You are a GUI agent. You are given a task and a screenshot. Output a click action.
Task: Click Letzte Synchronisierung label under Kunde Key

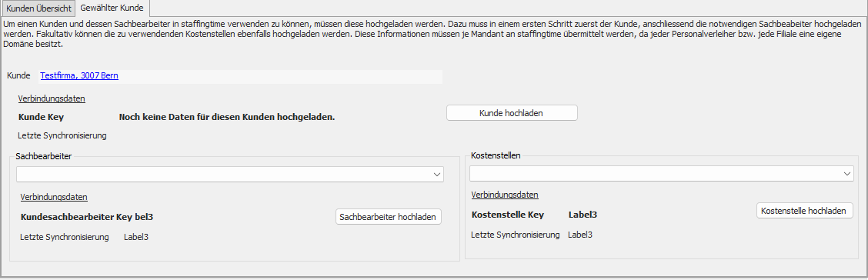click(62, 135)
